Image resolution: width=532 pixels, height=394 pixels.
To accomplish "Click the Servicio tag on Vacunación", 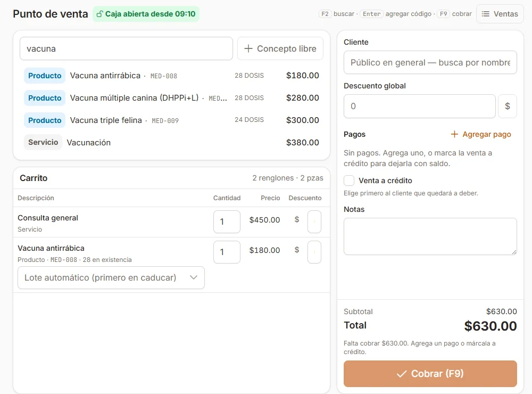I will pyautogui.click(x=43, y=142).
